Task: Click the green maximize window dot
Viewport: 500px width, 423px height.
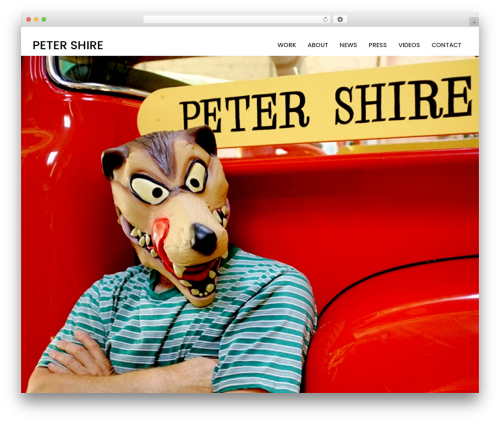Action: click(x=44, y=20)
